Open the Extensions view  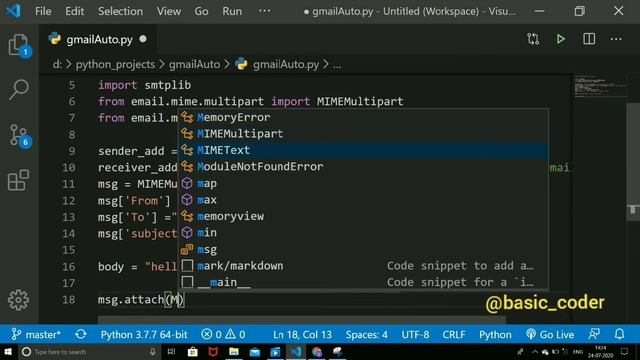click(x=19, y=180)
